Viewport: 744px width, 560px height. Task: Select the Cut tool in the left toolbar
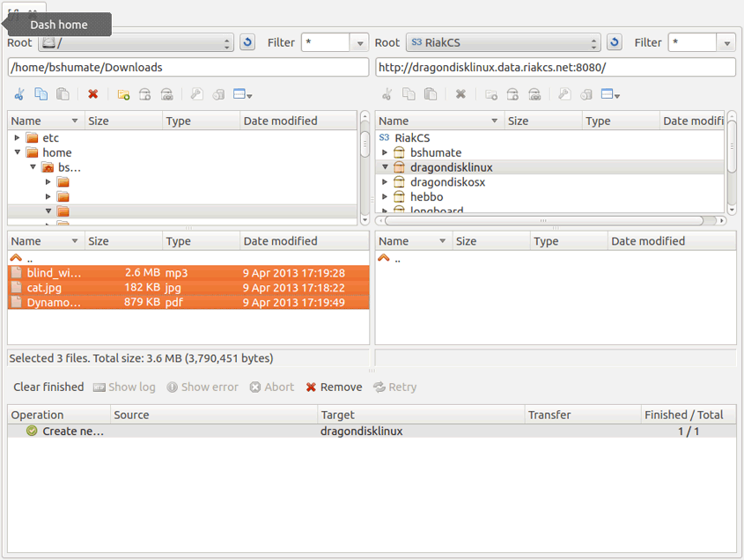tap(18, 93)
